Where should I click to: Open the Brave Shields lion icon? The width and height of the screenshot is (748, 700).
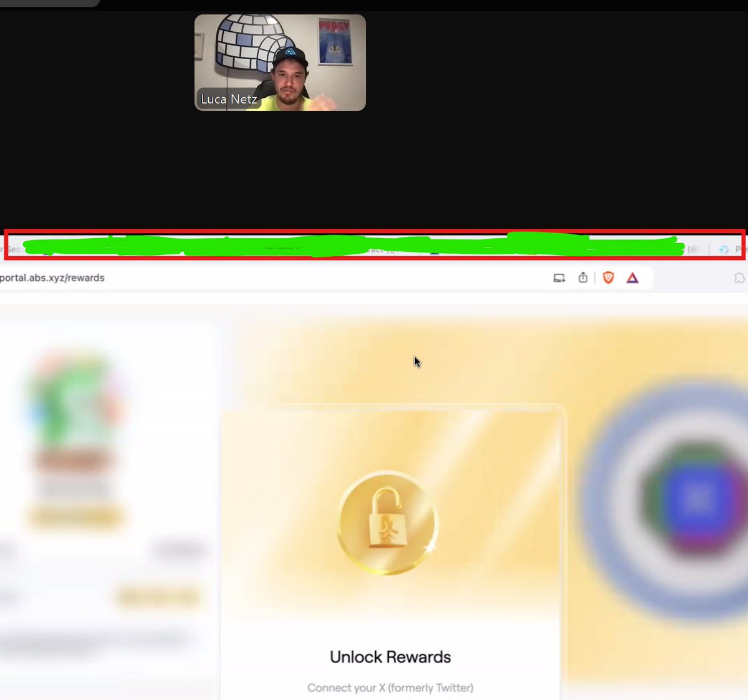608,278
